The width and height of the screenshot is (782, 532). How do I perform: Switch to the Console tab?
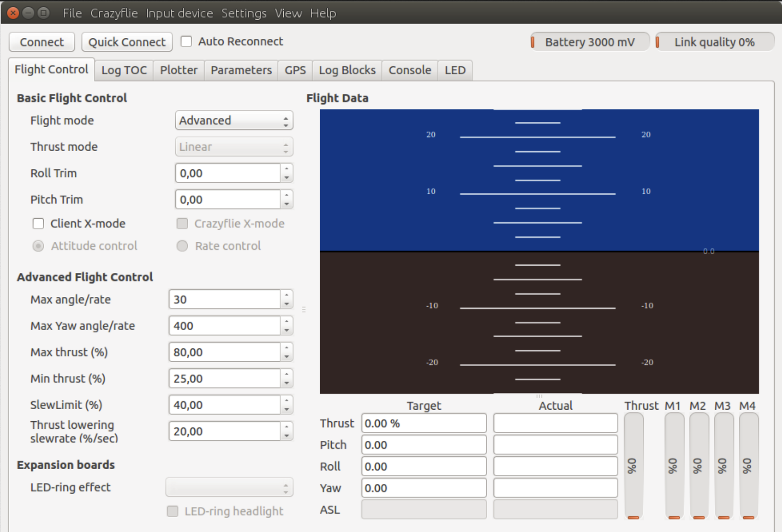410,71
